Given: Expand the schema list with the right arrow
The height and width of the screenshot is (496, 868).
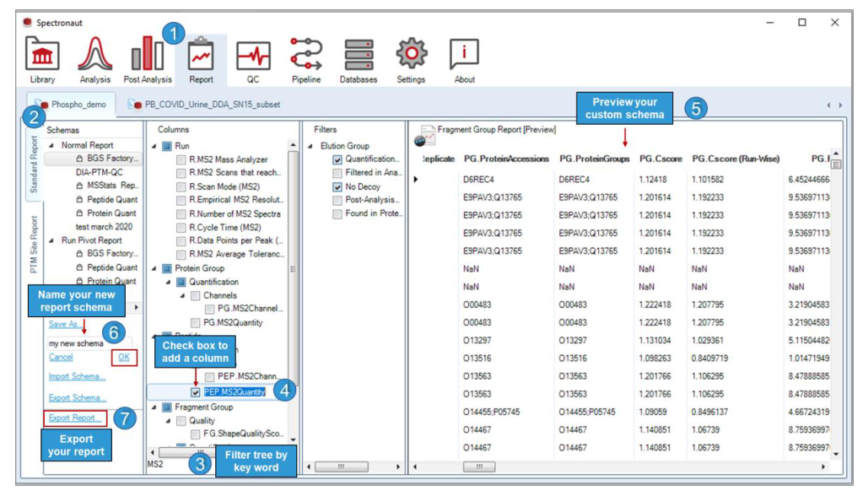Looking at the screenshot, I should [x=136, y=307].
